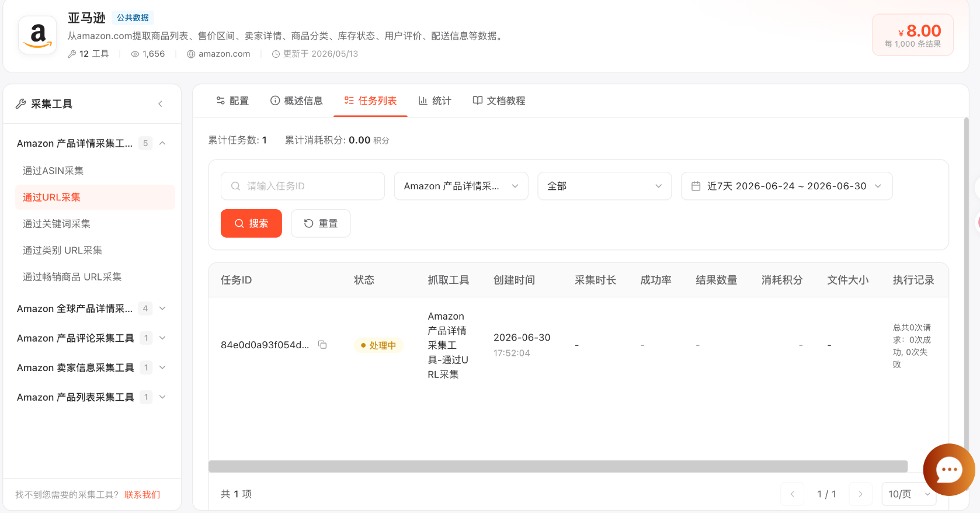Click the 结果数量 column header
Viewport: 980px width, 513px height.
[717, 280]
